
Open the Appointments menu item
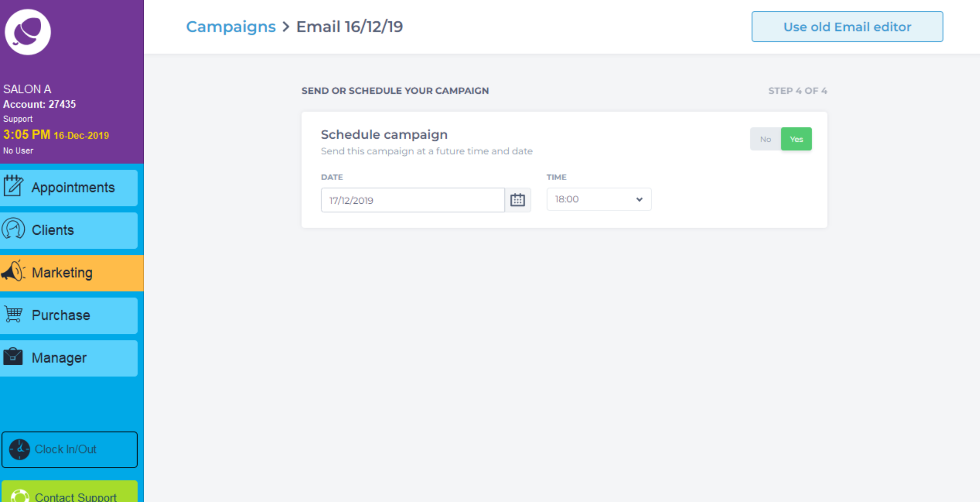tap(69, 188)
